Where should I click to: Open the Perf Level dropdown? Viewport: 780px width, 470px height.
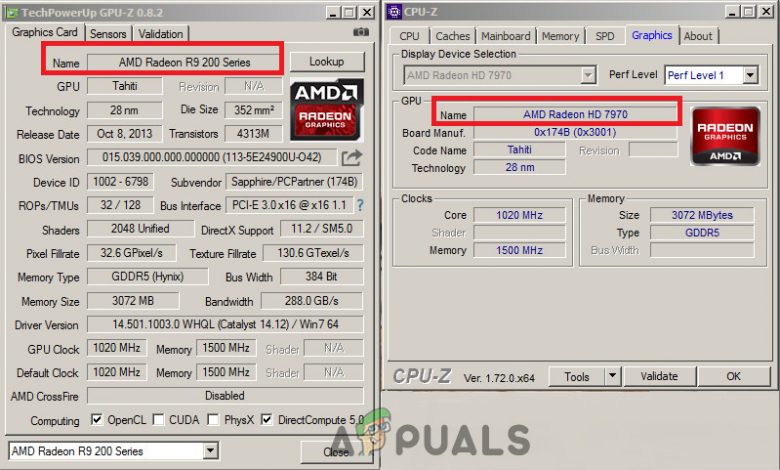coord(750,75)
